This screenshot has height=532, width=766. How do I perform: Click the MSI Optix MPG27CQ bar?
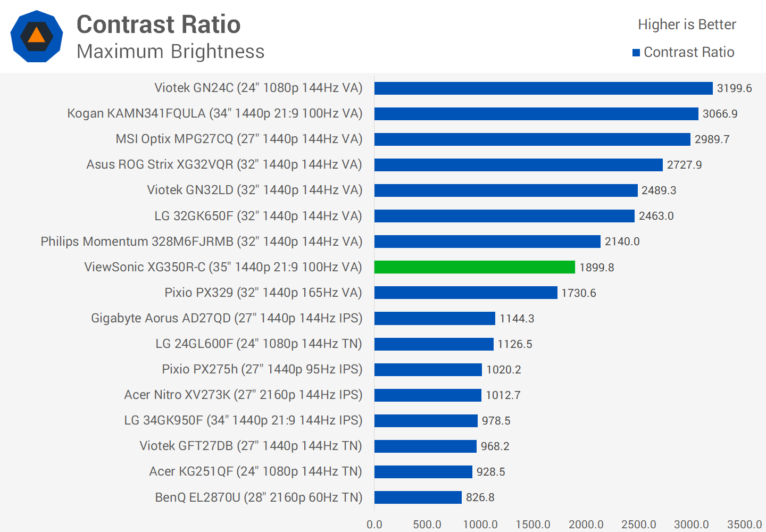[532, 139]
